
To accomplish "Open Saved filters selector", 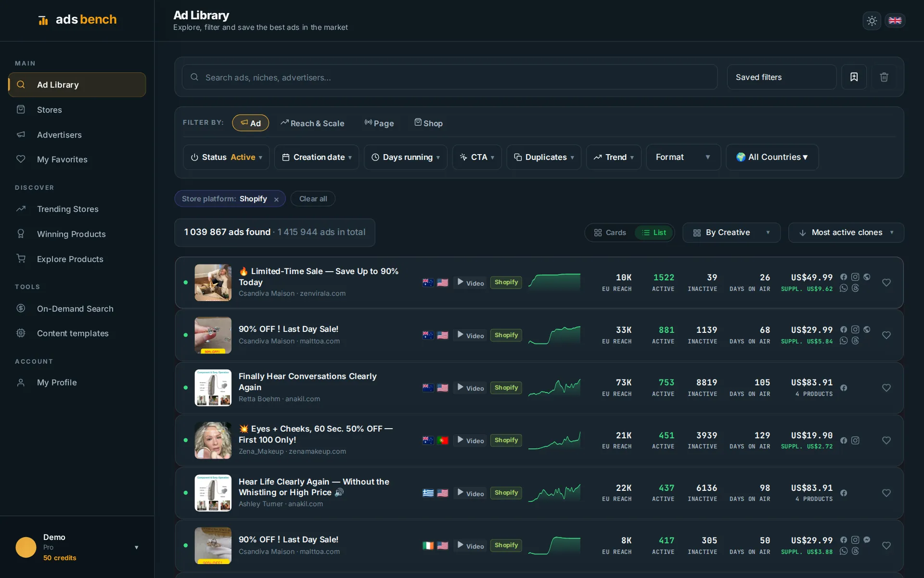I will click(x=782, y=77).
